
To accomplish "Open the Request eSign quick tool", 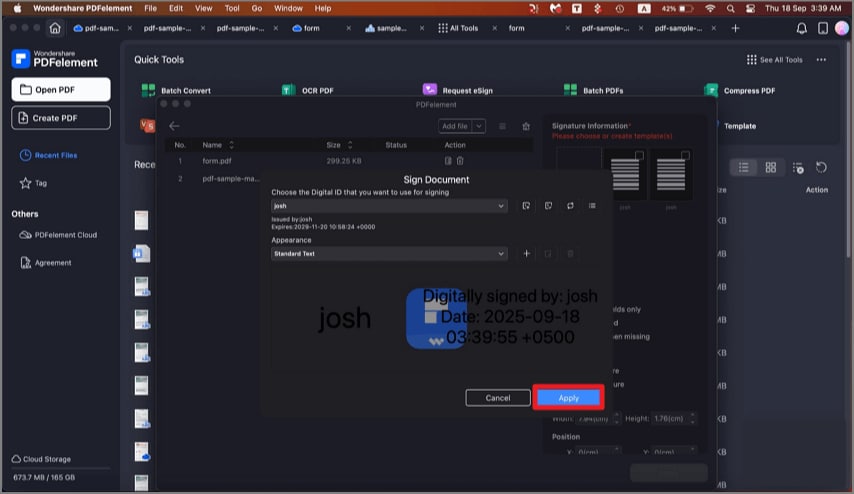I will click(x=458, y=90).
